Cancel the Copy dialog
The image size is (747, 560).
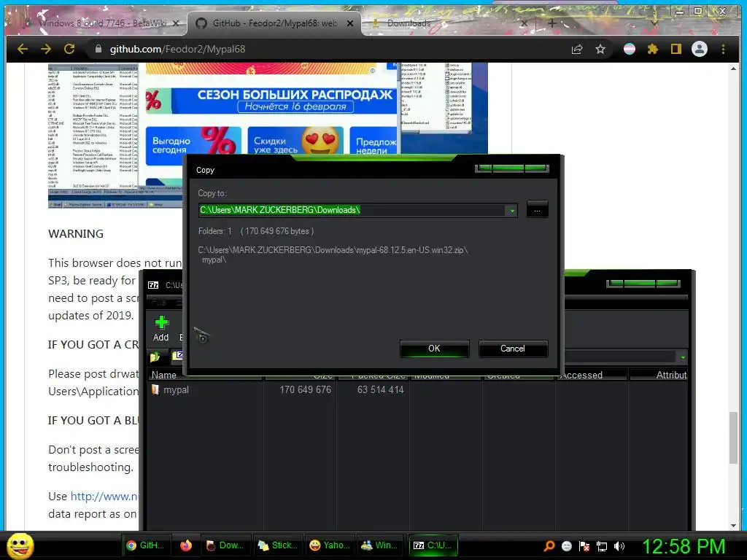click(513, 349)
